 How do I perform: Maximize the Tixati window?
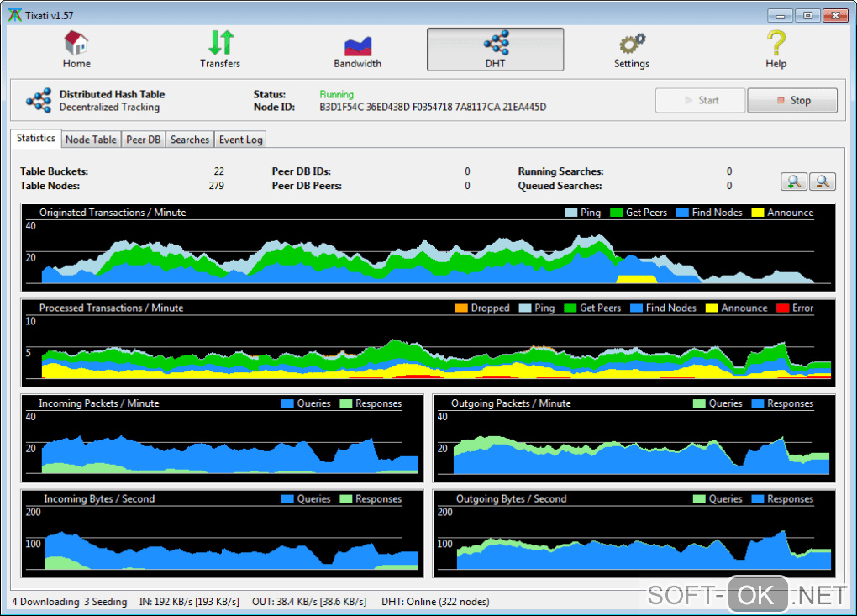[807, 15]
